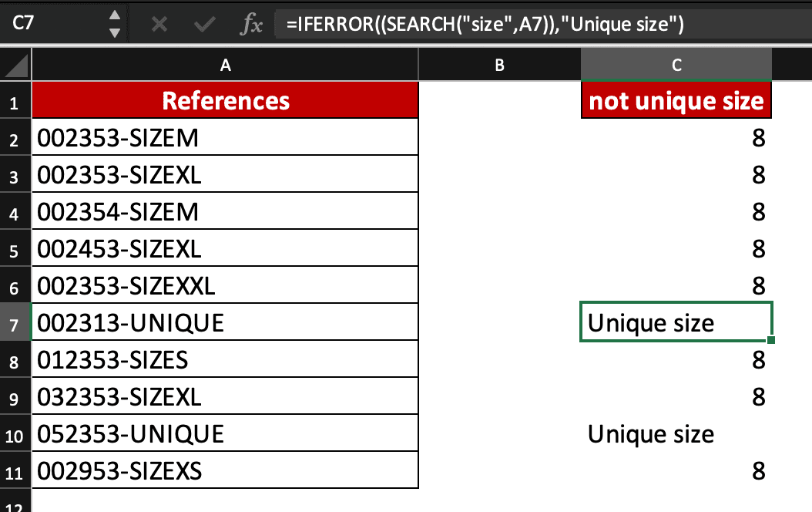Select cell A2 containing 002353-SIZEM
Viewport: 812px width, 512px height.
point(225,137)
